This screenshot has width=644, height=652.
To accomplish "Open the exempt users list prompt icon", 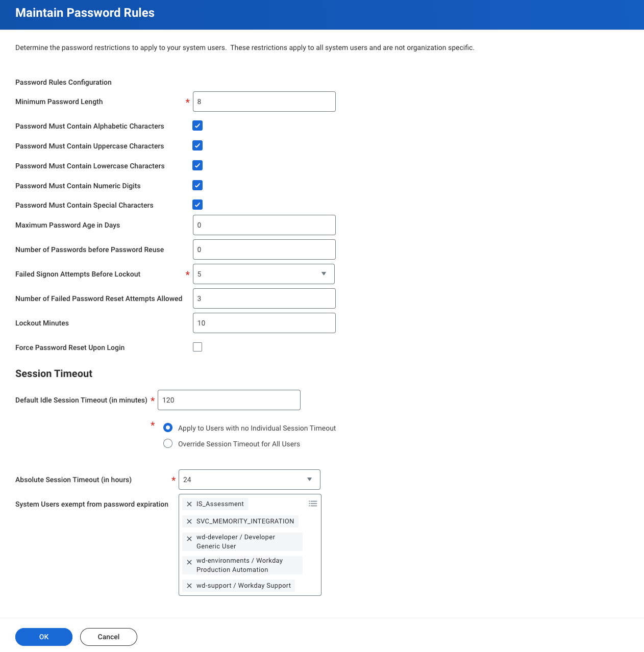I will (x=313, y=504).
